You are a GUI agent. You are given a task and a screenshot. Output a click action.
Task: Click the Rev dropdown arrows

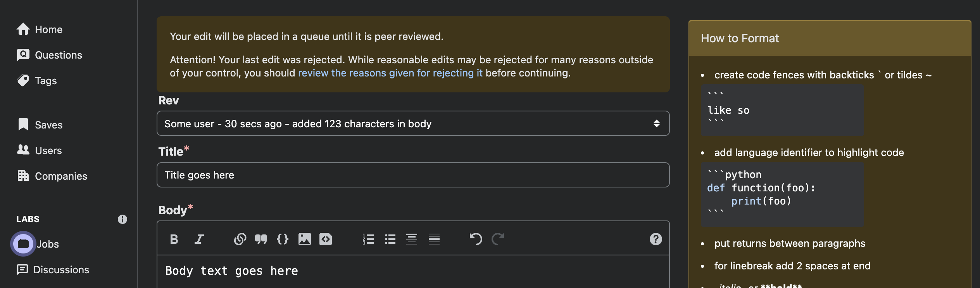(x=656, y=123)
